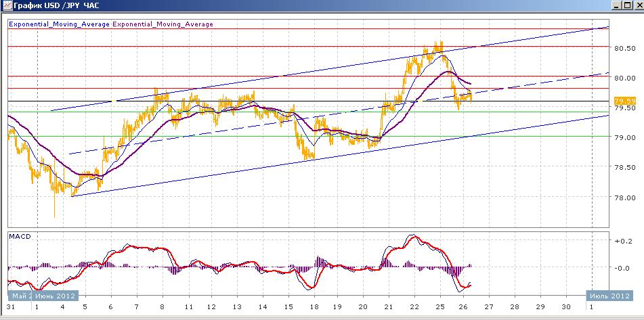
Task: Click the -0.0 MACD scale value
Action: [622, 269]
